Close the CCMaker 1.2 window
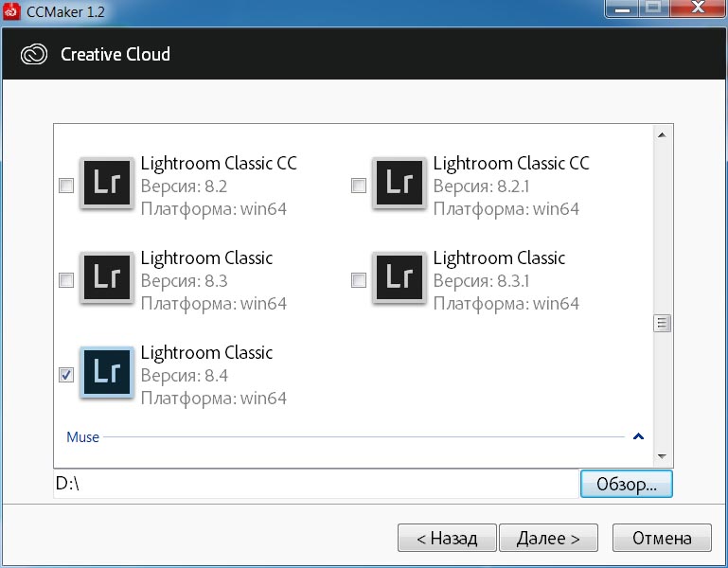The image size is (728, 568). click(x=698, y=9)
